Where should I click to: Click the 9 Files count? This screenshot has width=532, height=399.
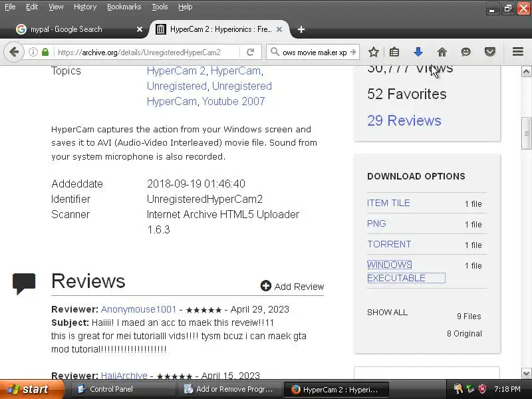tap(469, 317)
